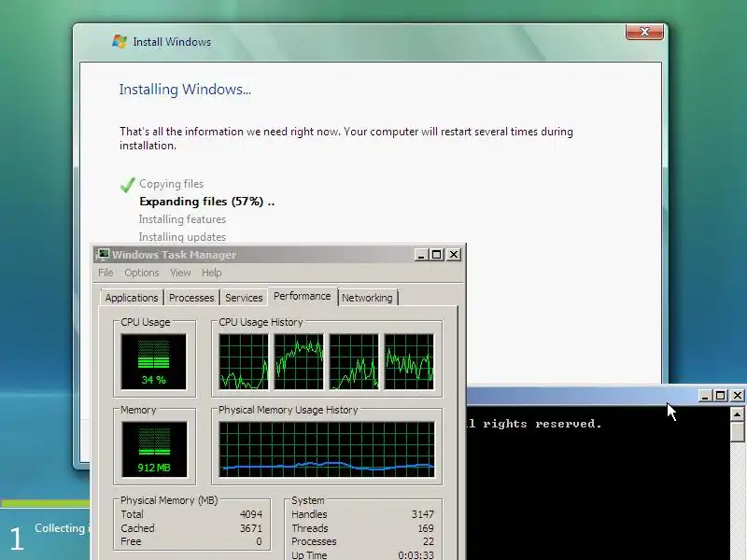The image size is (747, 560).
Task: Close the Install Windows dialog
Action: pyautogui.click(x=644, y=32)
